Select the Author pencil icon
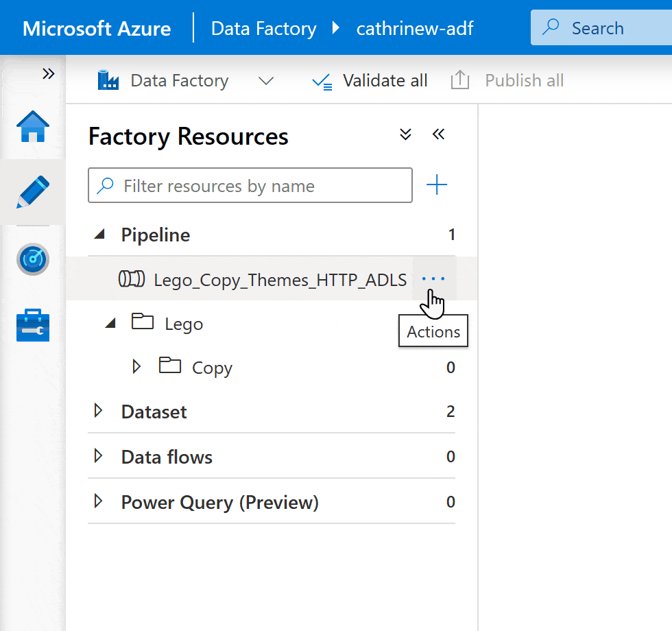This screenshot has width=672, height=631. [33, 193]
